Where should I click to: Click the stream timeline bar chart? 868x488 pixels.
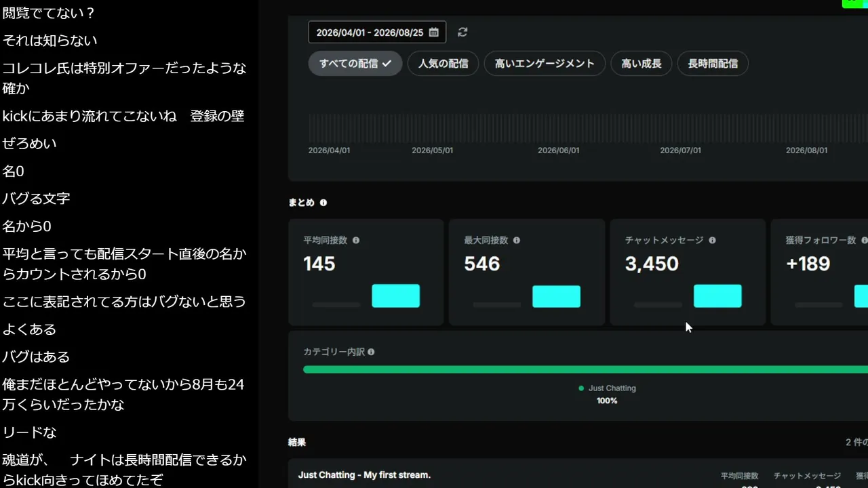(588, 127)
